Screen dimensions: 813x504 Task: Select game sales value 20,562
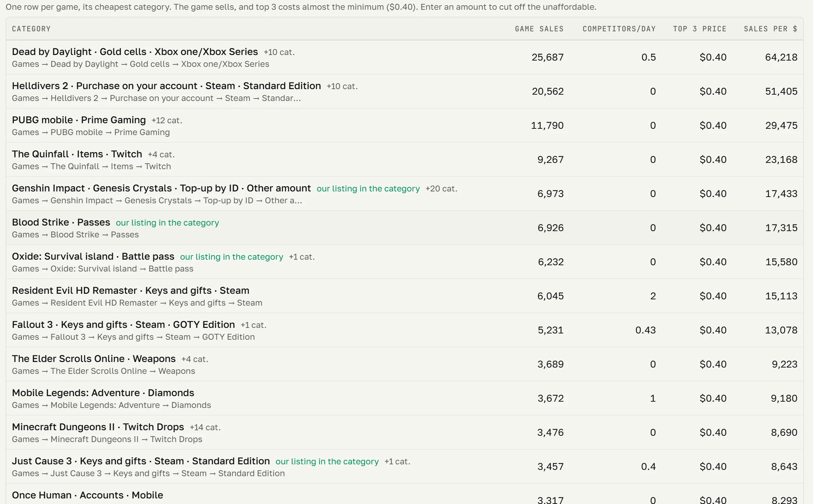point(547,91)
